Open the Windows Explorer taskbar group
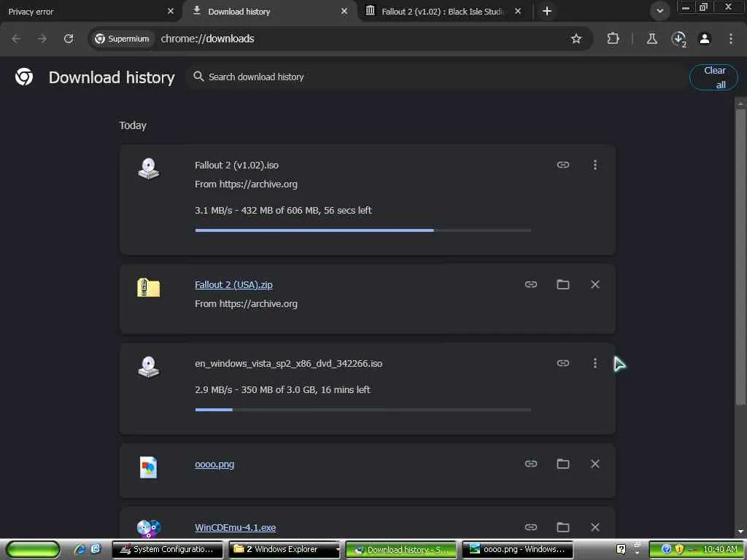 (285, 549)
